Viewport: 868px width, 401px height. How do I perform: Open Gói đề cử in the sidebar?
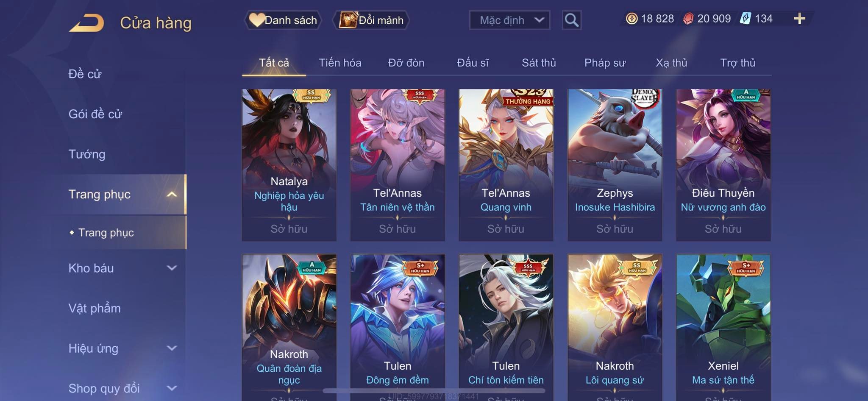[x=95, y=114]
